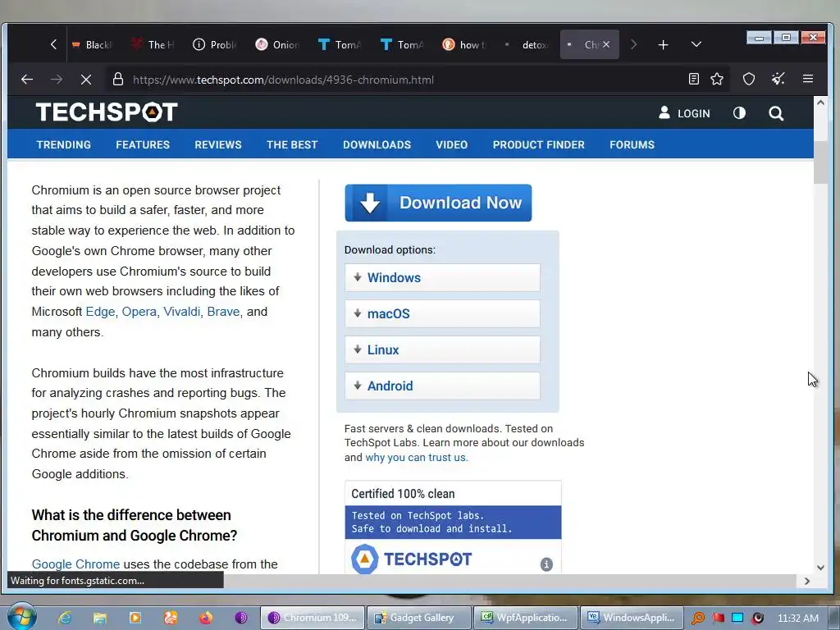Click the padlock site security icon
The height and width of the screenshot is (630, 840).
(118, 80)
